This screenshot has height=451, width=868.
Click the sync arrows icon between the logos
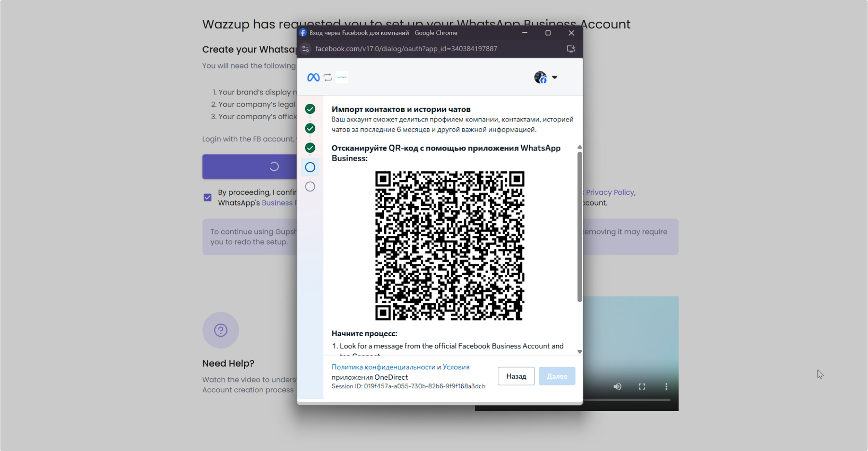click(328, 77)
